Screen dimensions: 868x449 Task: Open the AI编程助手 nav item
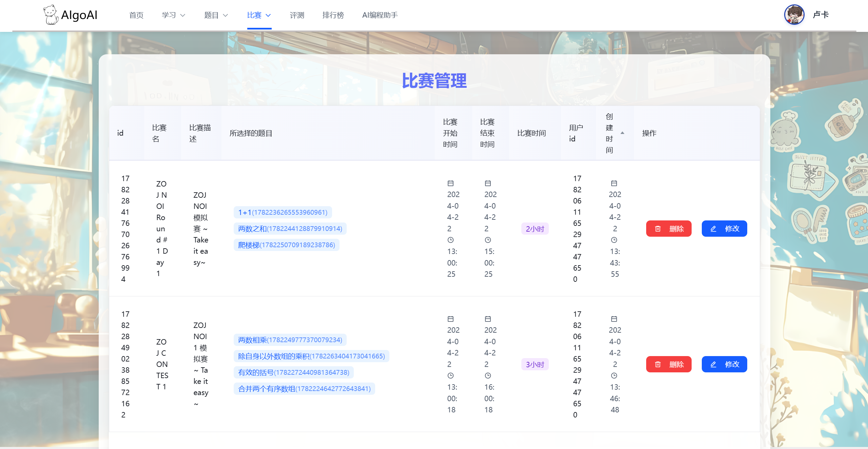click(x=380, y=15)
